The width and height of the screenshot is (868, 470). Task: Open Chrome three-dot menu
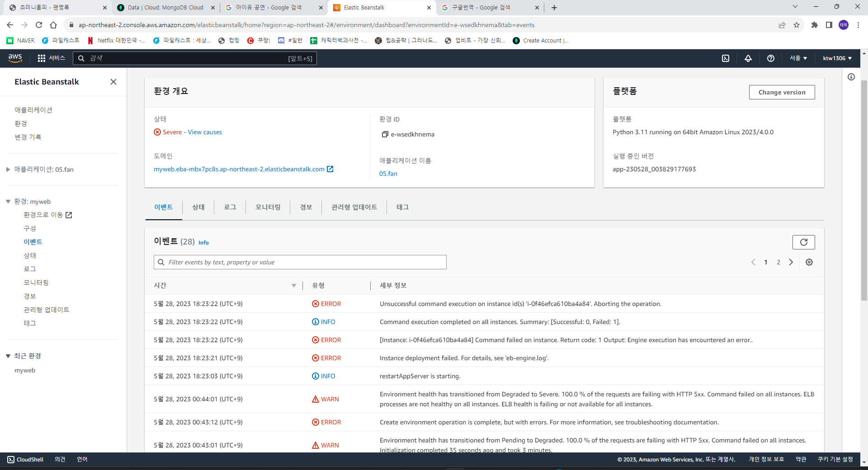858,25
